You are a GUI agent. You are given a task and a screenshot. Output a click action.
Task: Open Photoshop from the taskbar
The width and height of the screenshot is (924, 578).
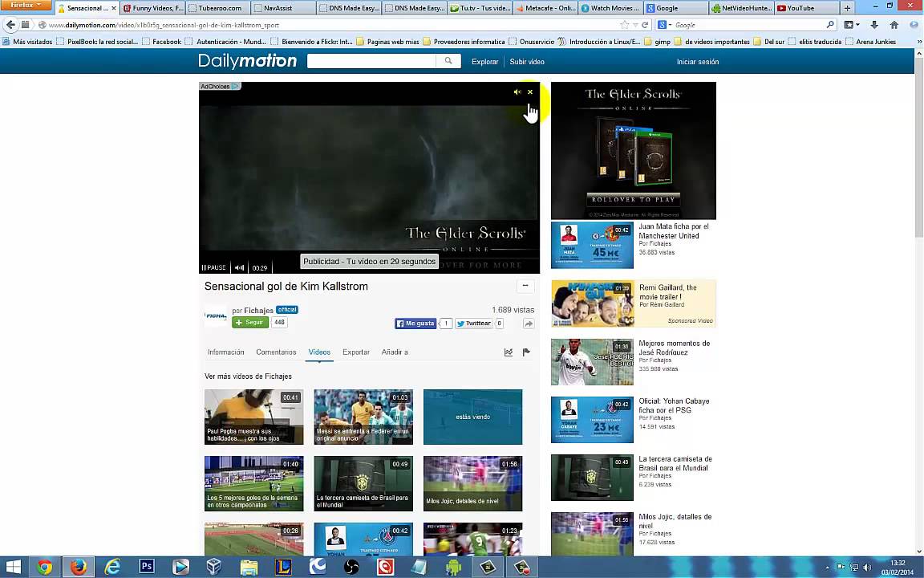coord(146,568)
